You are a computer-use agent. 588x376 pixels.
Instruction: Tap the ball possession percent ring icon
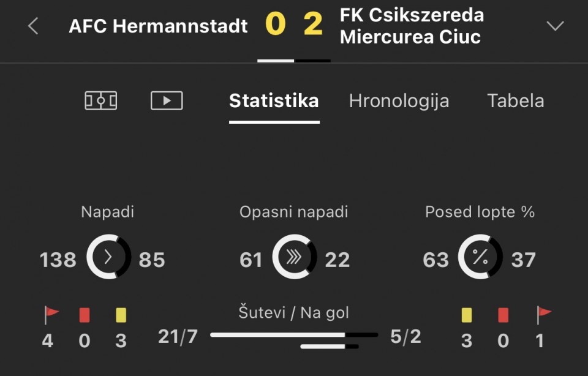[480, 257]
